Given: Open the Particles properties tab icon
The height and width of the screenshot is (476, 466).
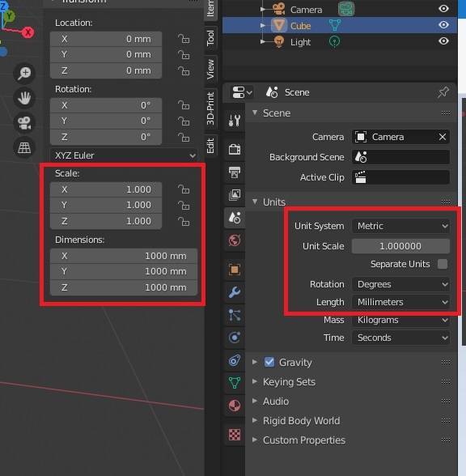Looking at the screenshot, I should (235, 315).
